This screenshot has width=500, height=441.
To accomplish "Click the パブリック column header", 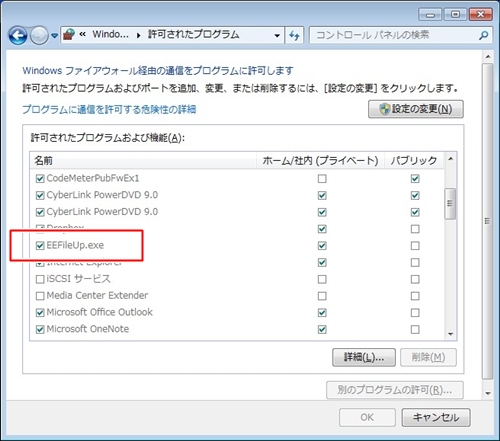I will point(414,160).
